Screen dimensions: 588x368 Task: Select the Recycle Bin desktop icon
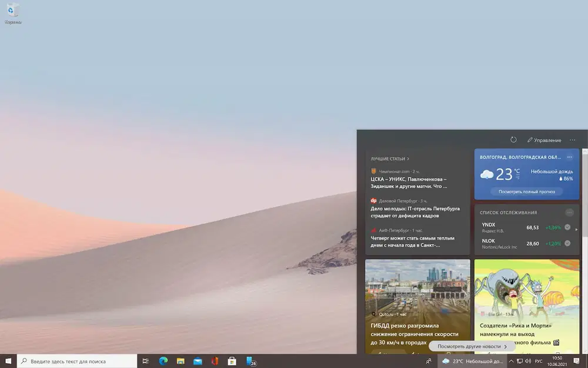click(x=13, y=13)
